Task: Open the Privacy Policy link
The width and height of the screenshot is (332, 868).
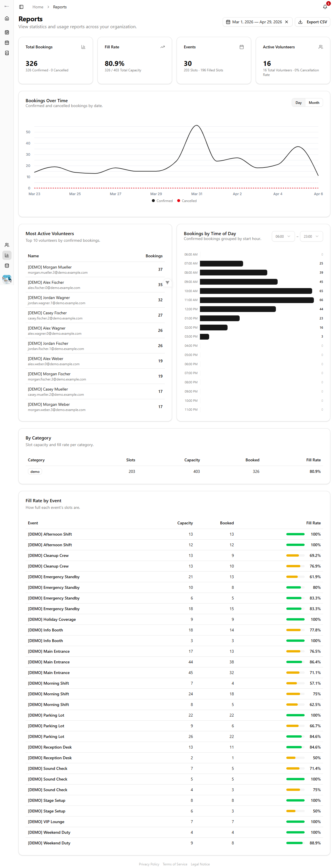Action: 149,864
